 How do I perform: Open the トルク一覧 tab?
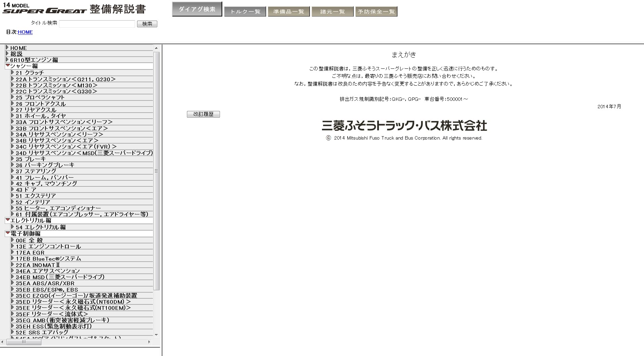(245, 11)
